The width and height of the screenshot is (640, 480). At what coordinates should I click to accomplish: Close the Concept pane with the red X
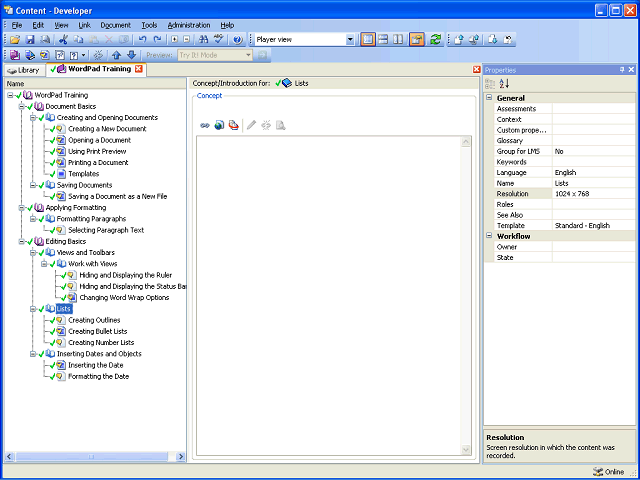tap(476, 69)
